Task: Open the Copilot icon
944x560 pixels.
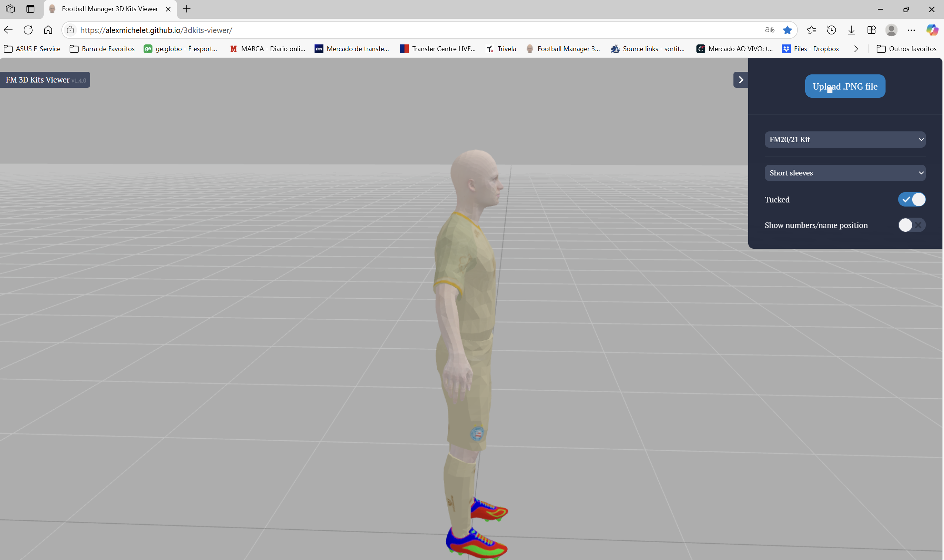Action: (x=932, y=30)
